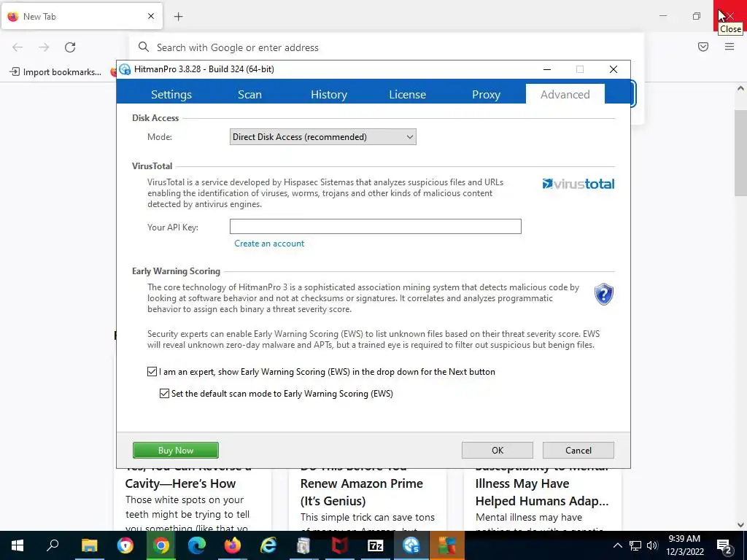Click the Cancel button
This screenshot has width=747, height=560.
578,450
